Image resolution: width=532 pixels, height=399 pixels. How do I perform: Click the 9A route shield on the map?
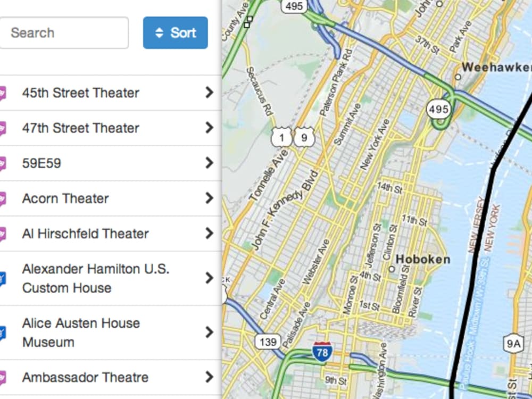click(513, 344)
